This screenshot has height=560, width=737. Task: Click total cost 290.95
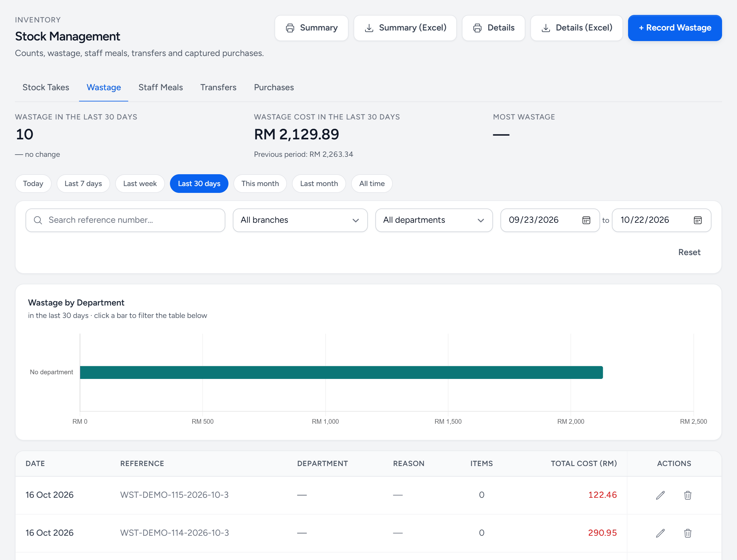[x=602, y=533]
